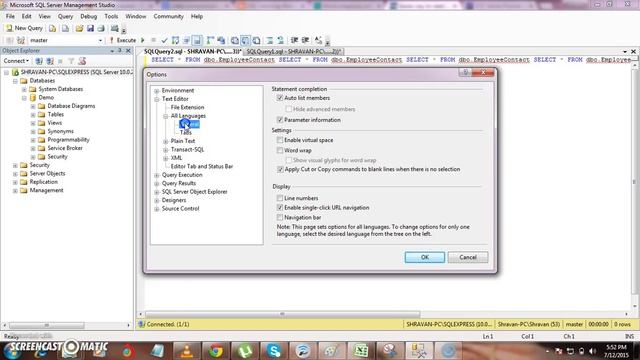Click OK in the Options dialog
This screenshot has height=360, width=640.
424,257
